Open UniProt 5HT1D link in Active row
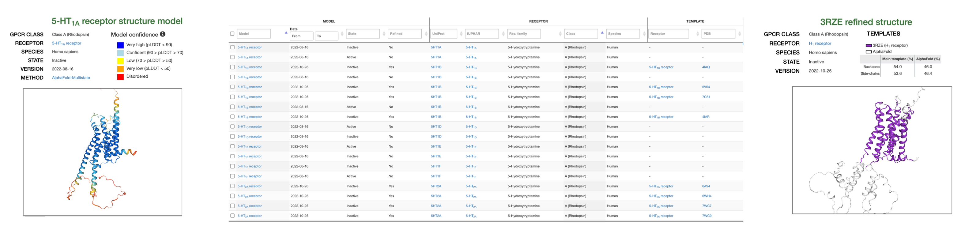 pyautogui.click(x=436, y=127)
